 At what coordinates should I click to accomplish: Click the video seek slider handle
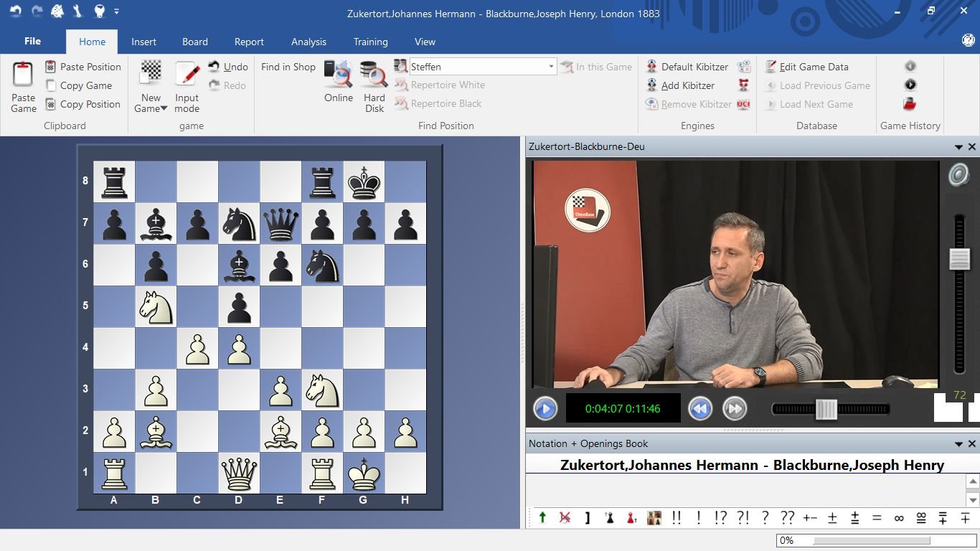(x=826, y=409)
